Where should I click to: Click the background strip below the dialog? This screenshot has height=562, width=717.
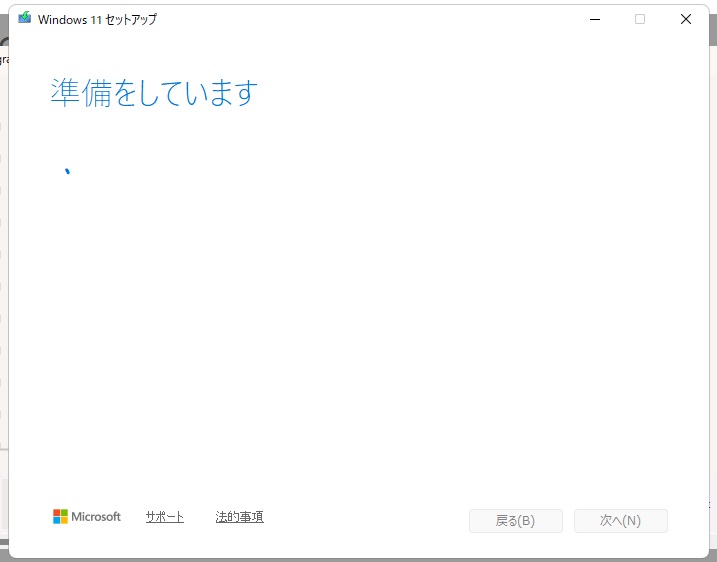(360, 559)
